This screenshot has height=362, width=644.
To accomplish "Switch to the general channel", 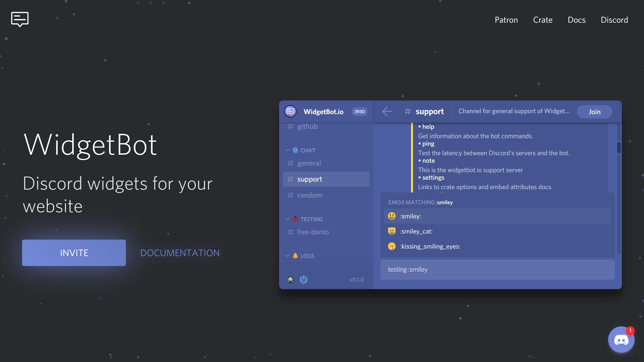I will [x=309, y=163].
